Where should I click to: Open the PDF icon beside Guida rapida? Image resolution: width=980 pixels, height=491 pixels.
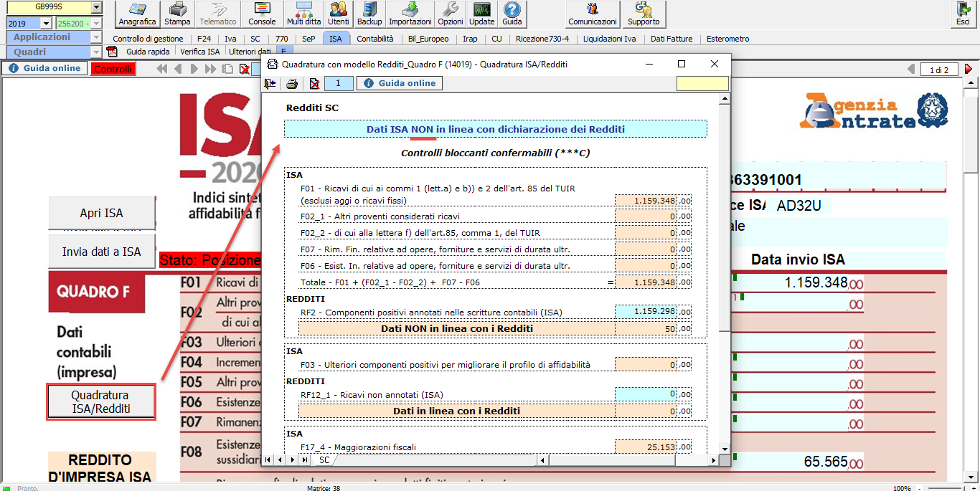point(112,52)
